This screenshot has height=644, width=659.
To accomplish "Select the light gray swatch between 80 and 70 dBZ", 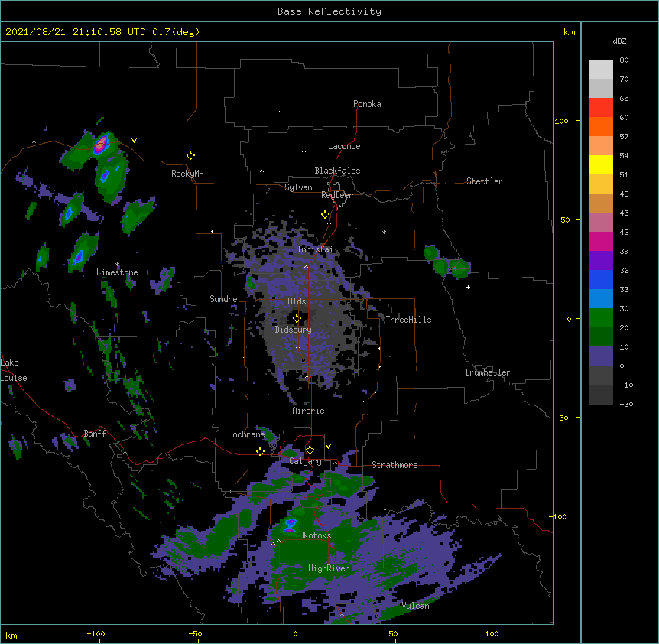I will [601, 70].
